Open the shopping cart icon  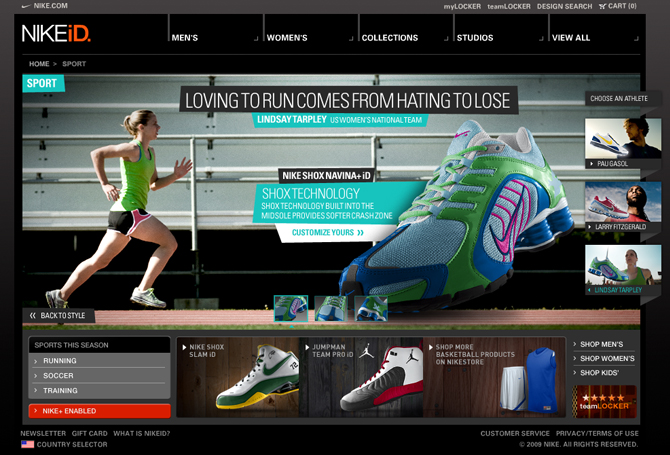coord(602,6)
